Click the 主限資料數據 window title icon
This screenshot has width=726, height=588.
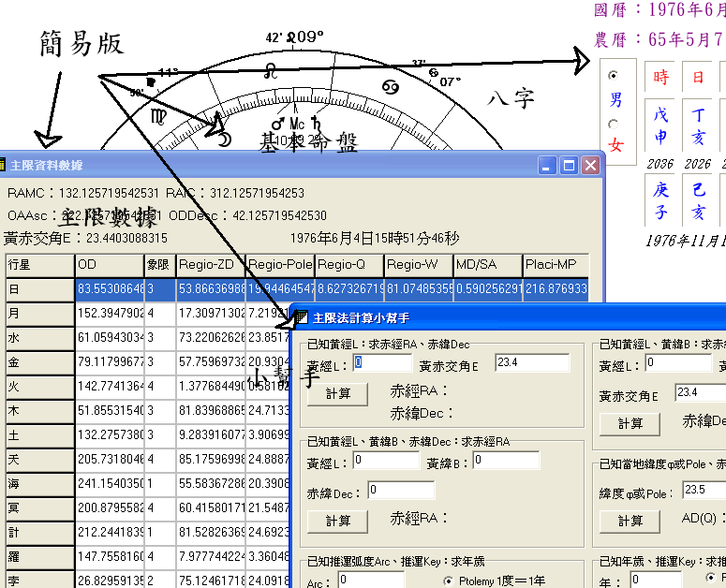pyautogui.click(x=2, y=165)
